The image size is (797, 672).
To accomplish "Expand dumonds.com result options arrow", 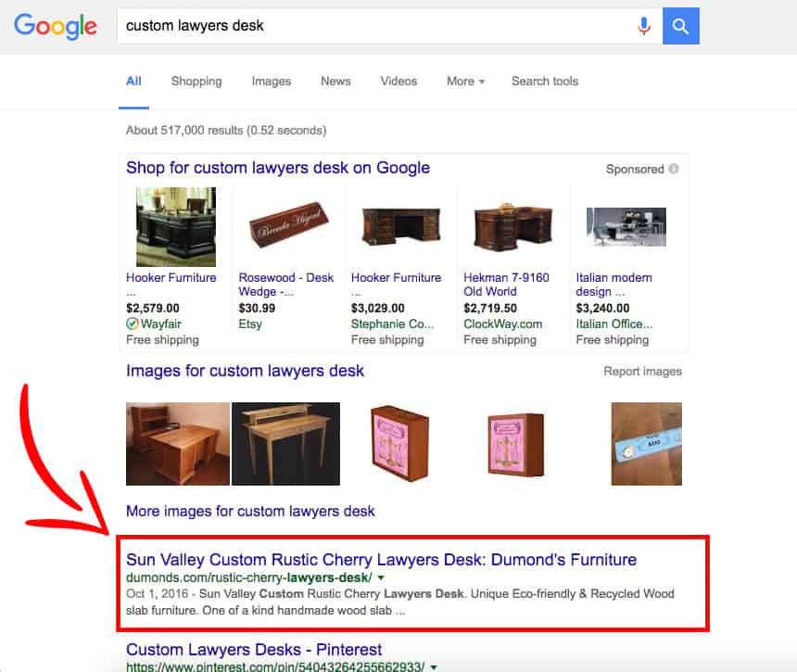I will click(381, 578).
